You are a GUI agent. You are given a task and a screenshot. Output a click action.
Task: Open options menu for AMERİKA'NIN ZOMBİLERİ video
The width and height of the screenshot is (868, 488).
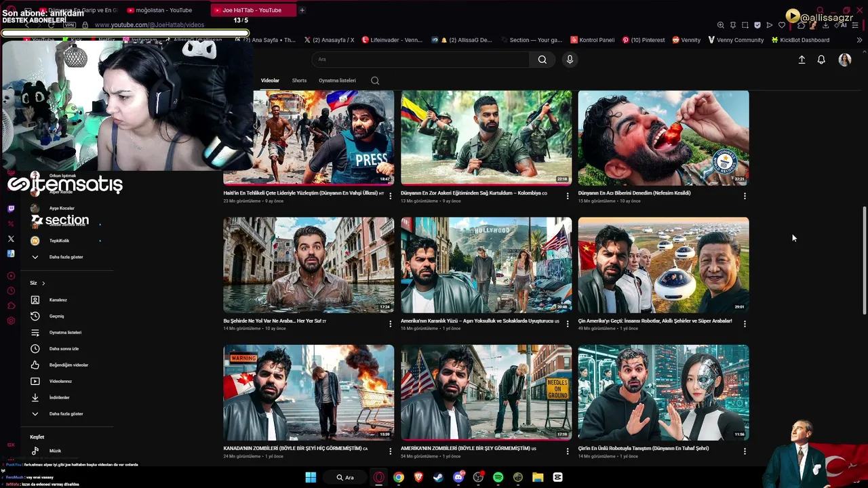click(x=568, y=451)
